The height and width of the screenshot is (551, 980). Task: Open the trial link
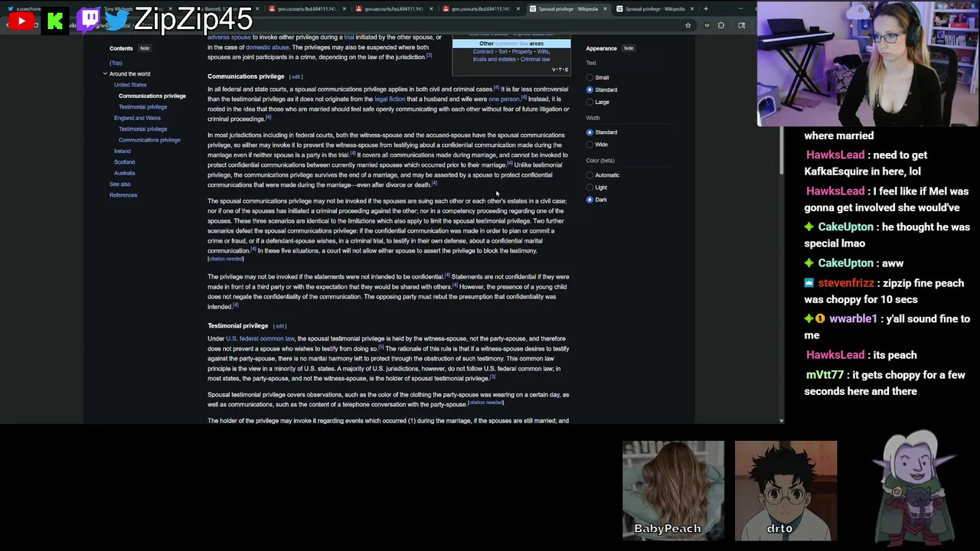click(349, 37)
